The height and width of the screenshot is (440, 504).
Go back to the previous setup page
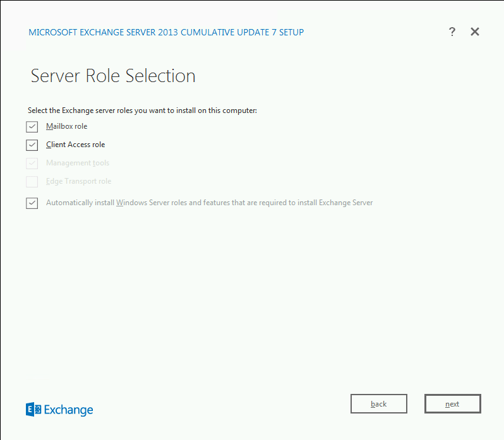[x=379, y=404]
